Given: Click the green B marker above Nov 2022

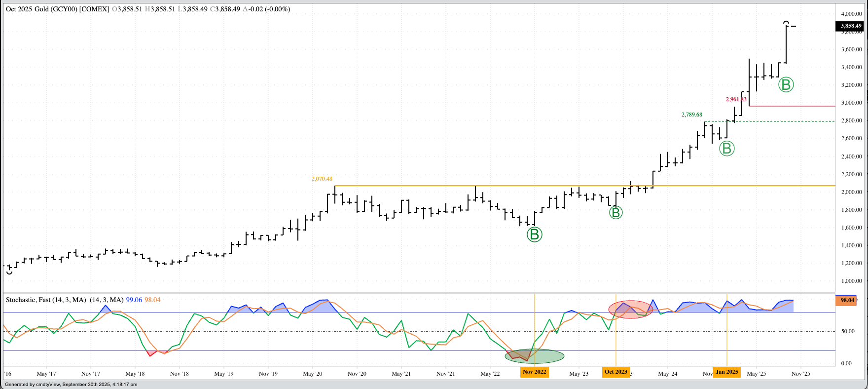Looking at the screenshot, I should coord(535,234).
